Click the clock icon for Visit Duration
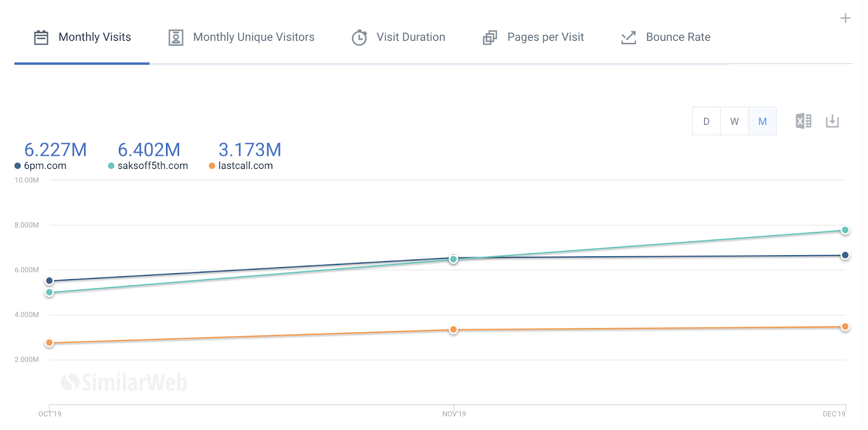Screen dimensions: 868x430 (x=360, y=37)
